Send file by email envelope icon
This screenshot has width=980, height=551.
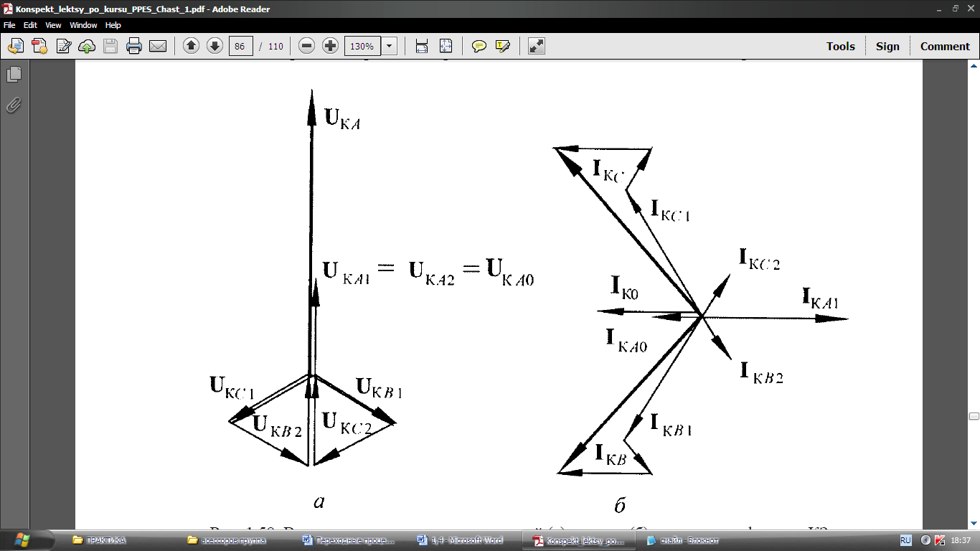click(158, 46)
